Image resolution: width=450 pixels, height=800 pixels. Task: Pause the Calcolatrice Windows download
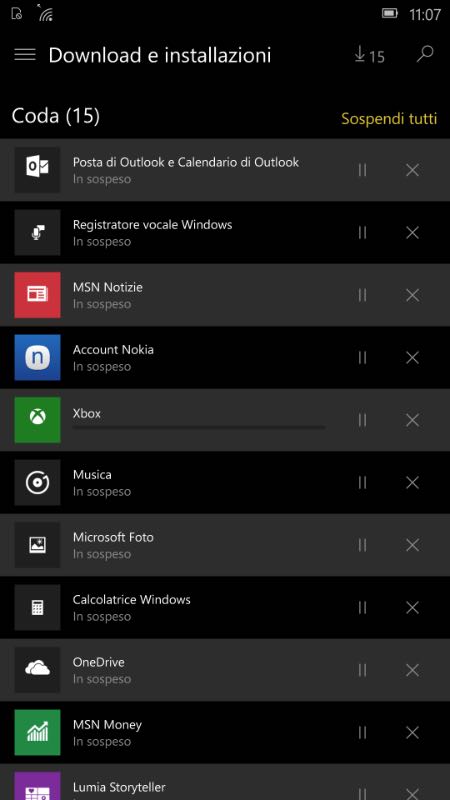(362, 608)
